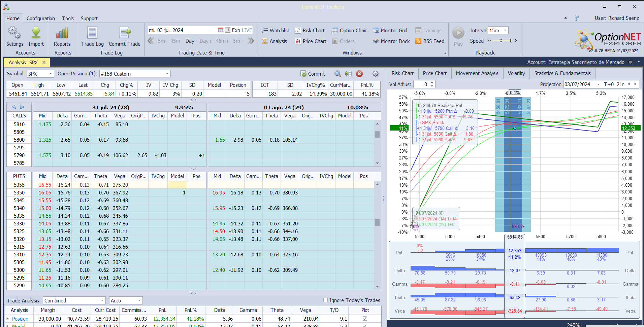
Task: Click the expiration bar-chart icon beside the calendar
Action: pyautogui.click(x=228, y=30)
